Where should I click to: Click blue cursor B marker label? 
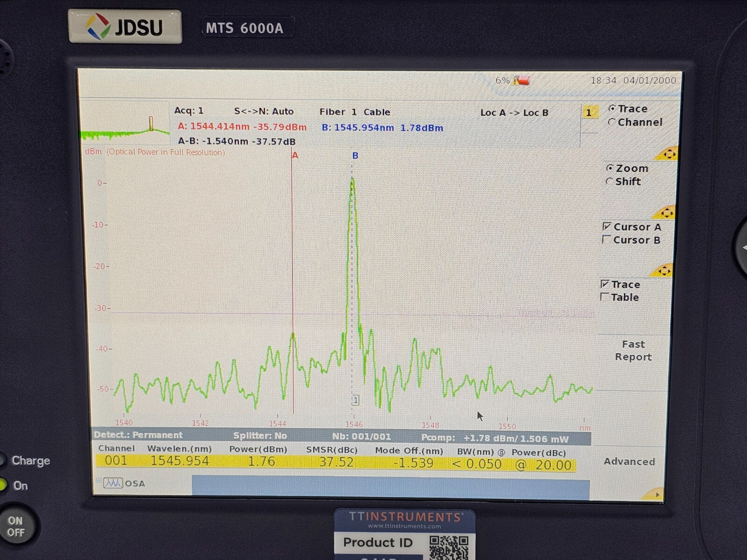point(355,155)
